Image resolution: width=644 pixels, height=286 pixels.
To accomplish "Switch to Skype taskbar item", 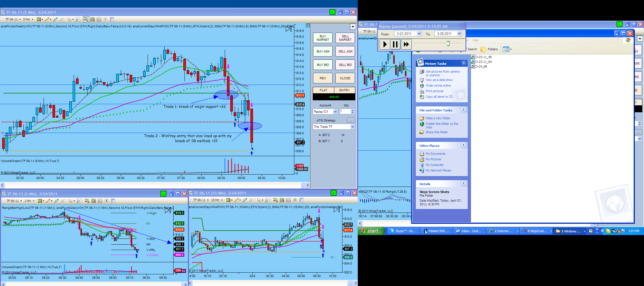I will [x=404, y=231].
